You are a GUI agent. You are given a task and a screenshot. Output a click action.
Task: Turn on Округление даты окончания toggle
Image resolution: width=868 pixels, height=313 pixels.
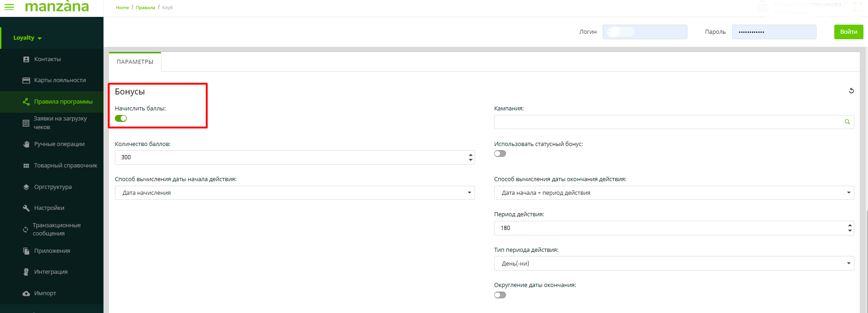[500, 295]
